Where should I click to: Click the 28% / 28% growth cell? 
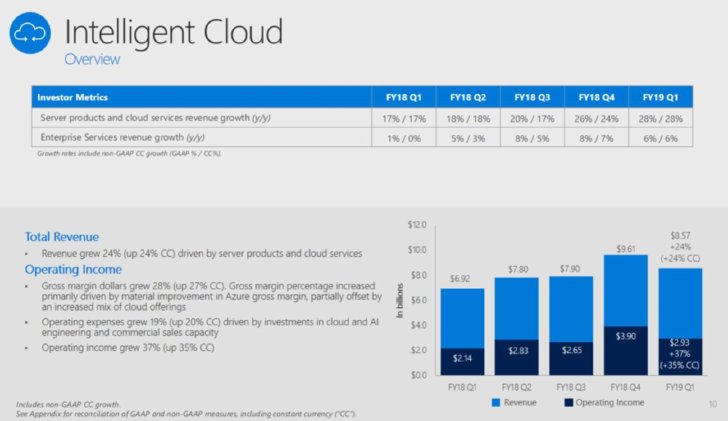661,118
